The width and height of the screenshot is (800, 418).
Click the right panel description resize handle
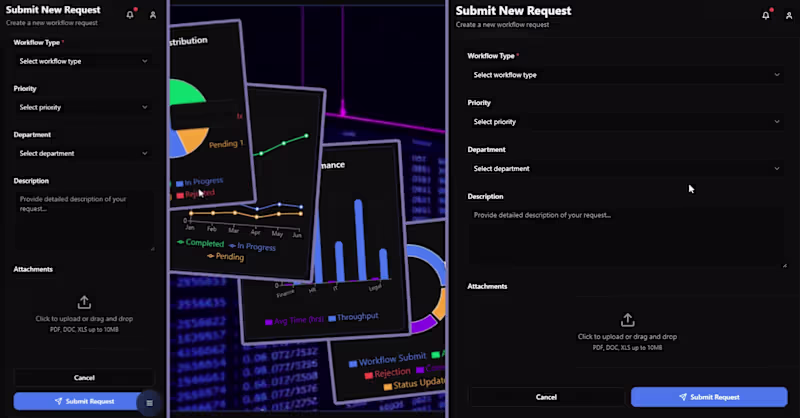click(785, 265)
